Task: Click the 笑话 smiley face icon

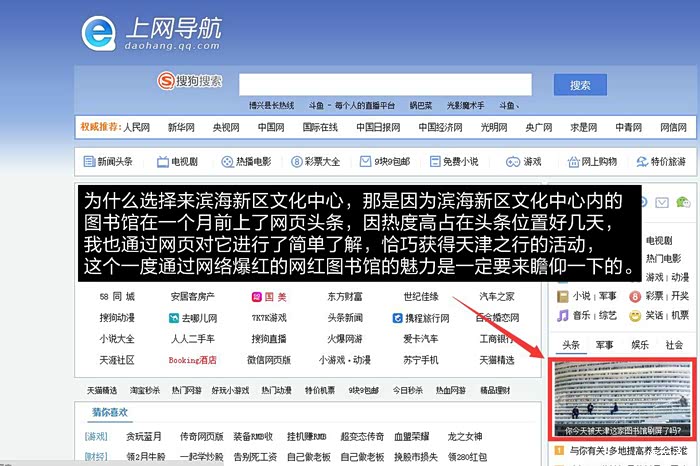Action: (635, 316)
